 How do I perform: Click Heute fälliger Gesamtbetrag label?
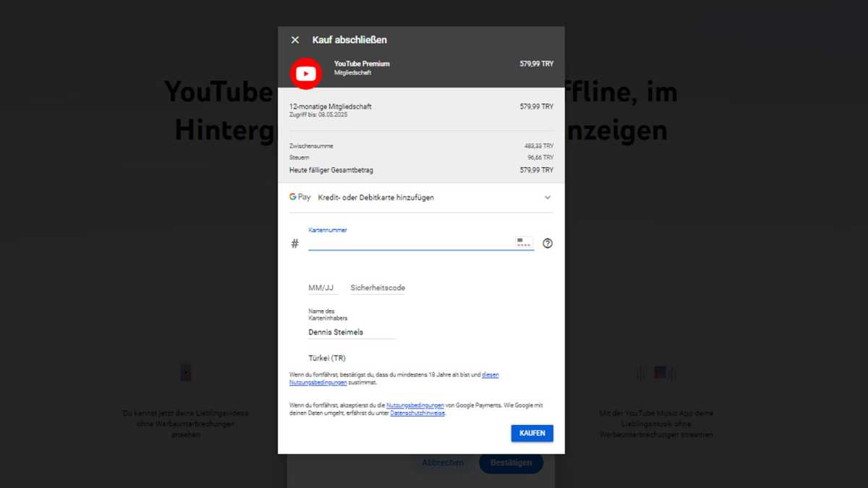(x=331, y=170)
